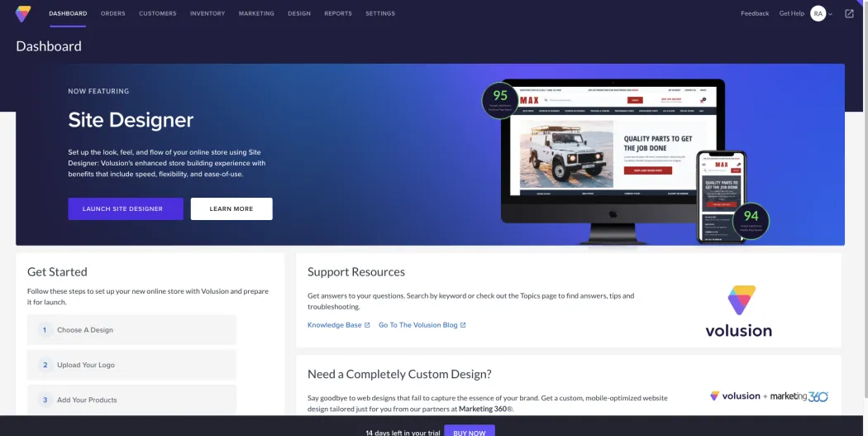
Task: Click the mobile phone preview image
Action: [x=722, y=197]
